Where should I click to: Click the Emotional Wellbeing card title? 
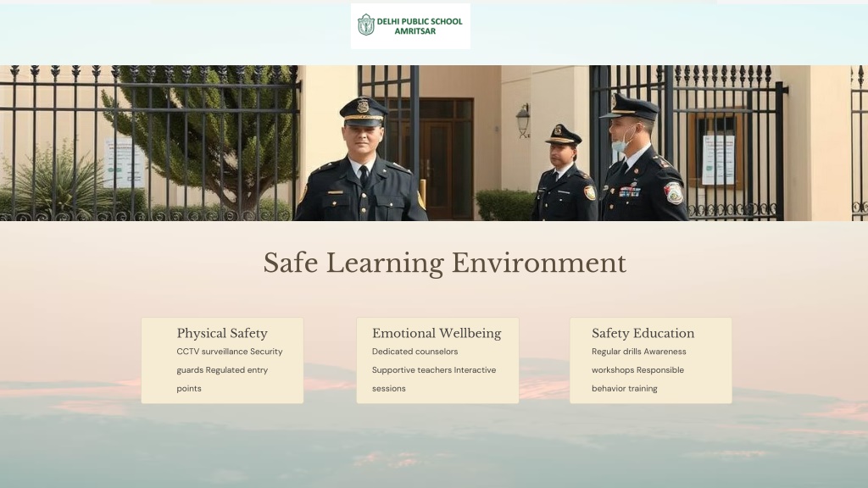click(437, 333)
